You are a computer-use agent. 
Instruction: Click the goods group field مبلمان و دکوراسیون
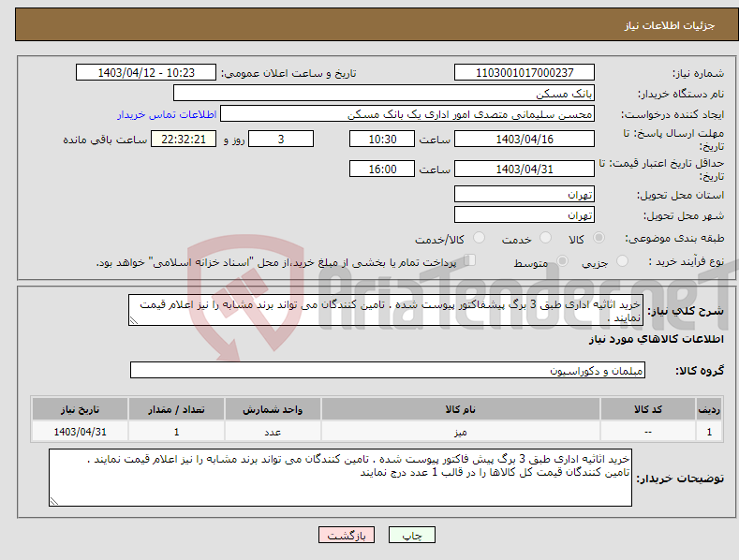(x=388, y=370)
